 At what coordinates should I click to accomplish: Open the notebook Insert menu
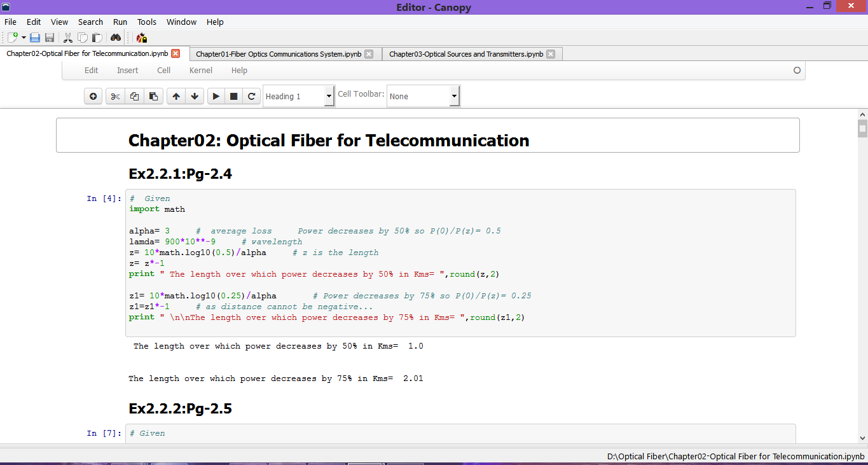pyautogui.click(x=127, y=71)
